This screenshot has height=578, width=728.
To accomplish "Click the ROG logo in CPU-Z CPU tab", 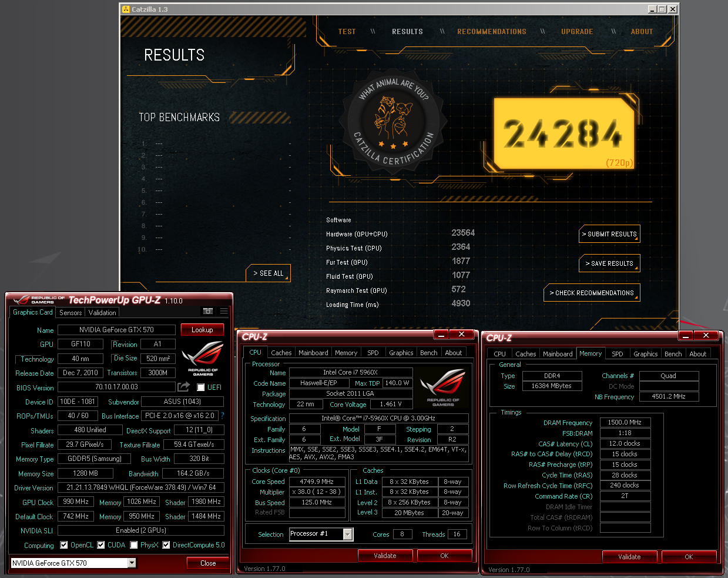I will [x=443, y=388].
